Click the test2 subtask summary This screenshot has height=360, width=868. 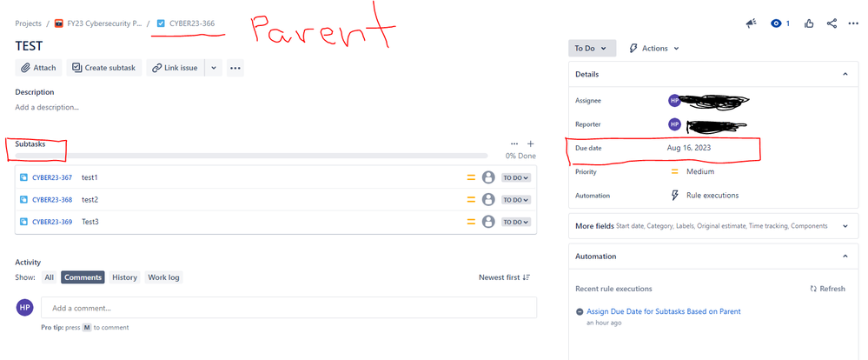(89, 200)
